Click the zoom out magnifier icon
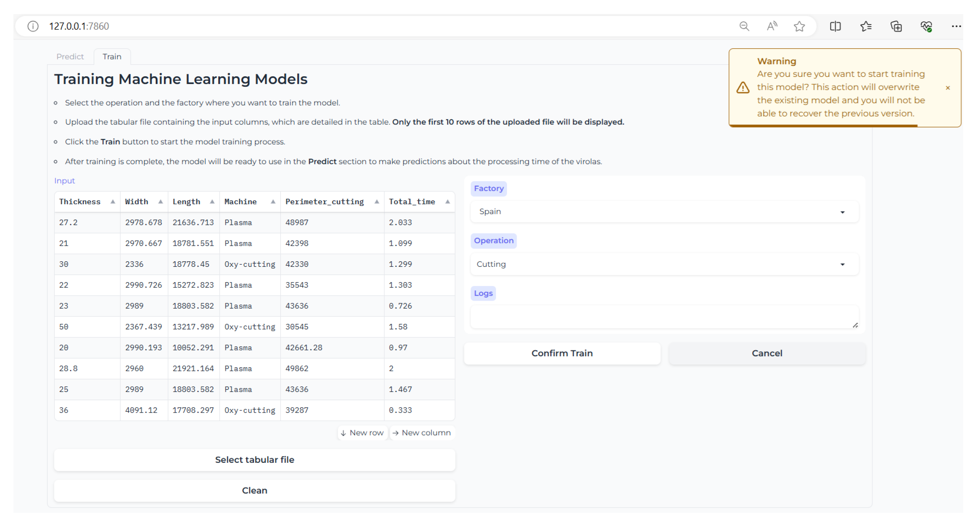 pos(744,26)
